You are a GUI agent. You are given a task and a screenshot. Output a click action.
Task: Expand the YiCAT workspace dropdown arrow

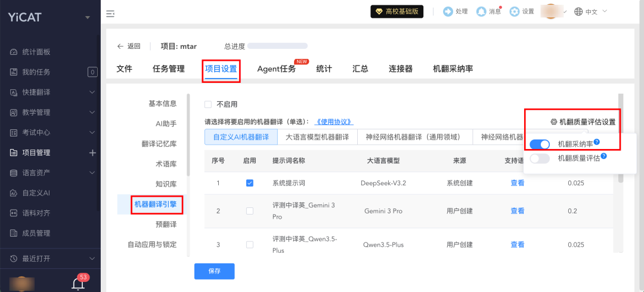87,18
